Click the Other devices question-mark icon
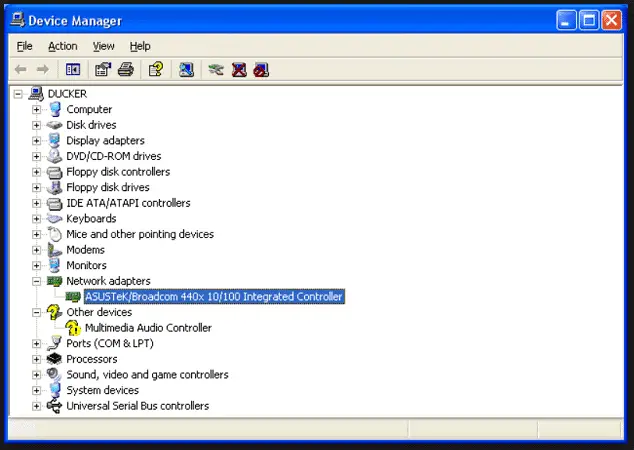634x450 pixels. point(54,312)
